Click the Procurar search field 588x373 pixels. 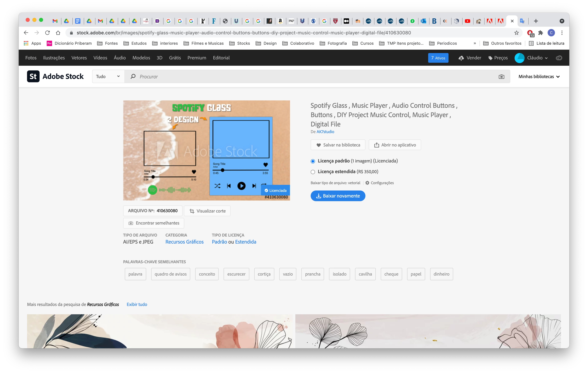(x=293, y=77)
